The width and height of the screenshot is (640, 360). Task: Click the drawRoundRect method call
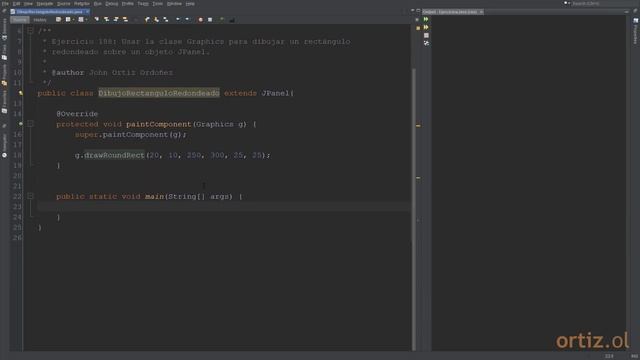click(x=114, y=155)
